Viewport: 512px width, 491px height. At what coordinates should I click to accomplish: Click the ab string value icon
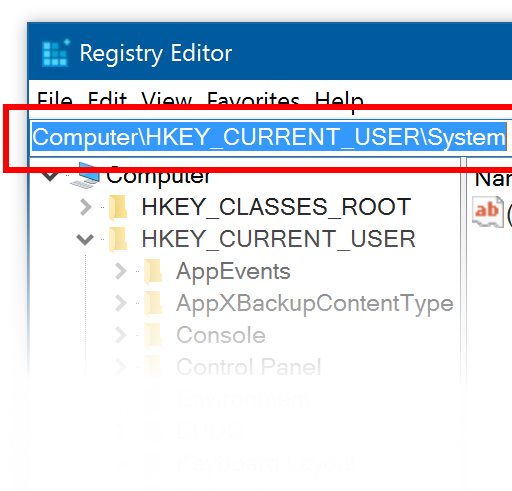[488, 212]
